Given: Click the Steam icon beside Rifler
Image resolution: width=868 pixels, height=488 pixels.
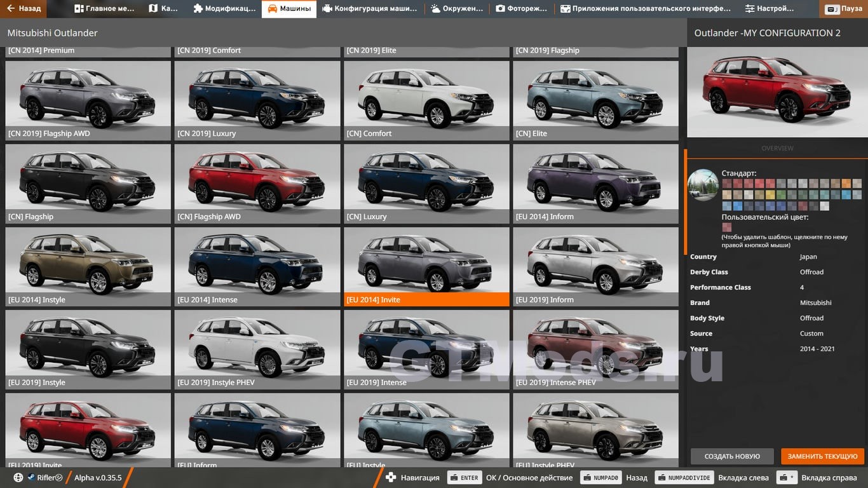Looking at the screenshot, I should (x=31, y=478).
